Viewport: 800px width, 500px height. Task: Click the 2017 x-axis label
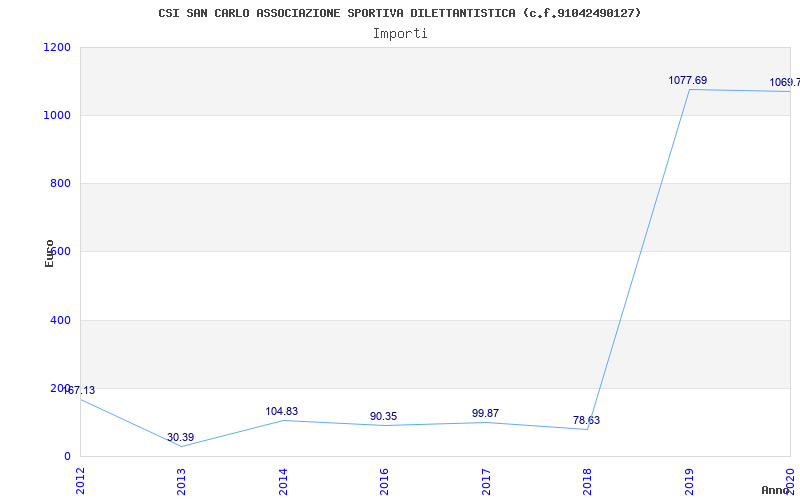click(x=486, y=481)
